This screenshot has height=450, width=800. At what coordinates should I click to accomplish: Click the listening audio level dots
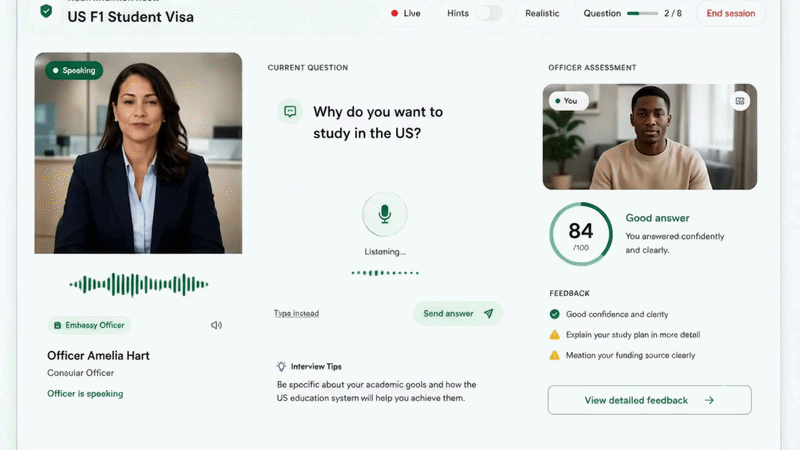tap(385, 273)
